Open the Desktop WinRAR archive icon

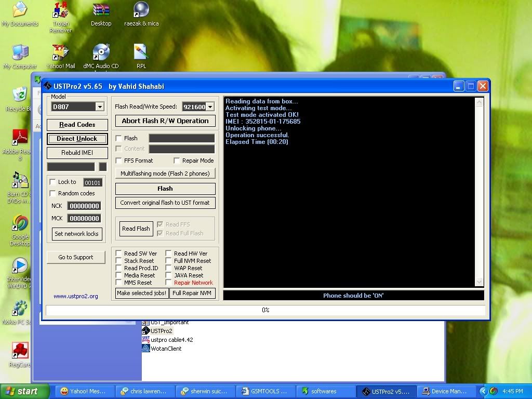[x=101, y=14]
